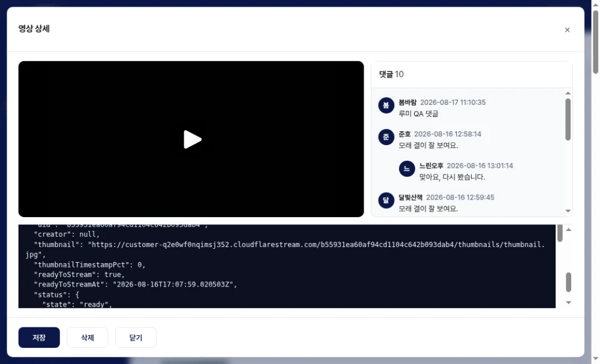Play the video in the preview player

coord(193,139)
